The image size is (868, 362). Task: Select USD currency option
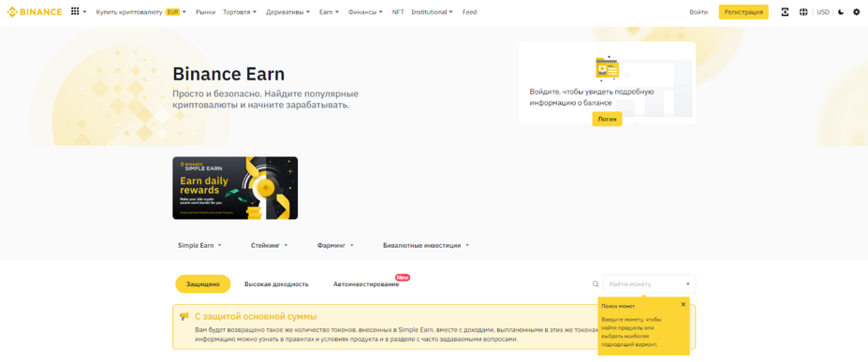point(823,12)
